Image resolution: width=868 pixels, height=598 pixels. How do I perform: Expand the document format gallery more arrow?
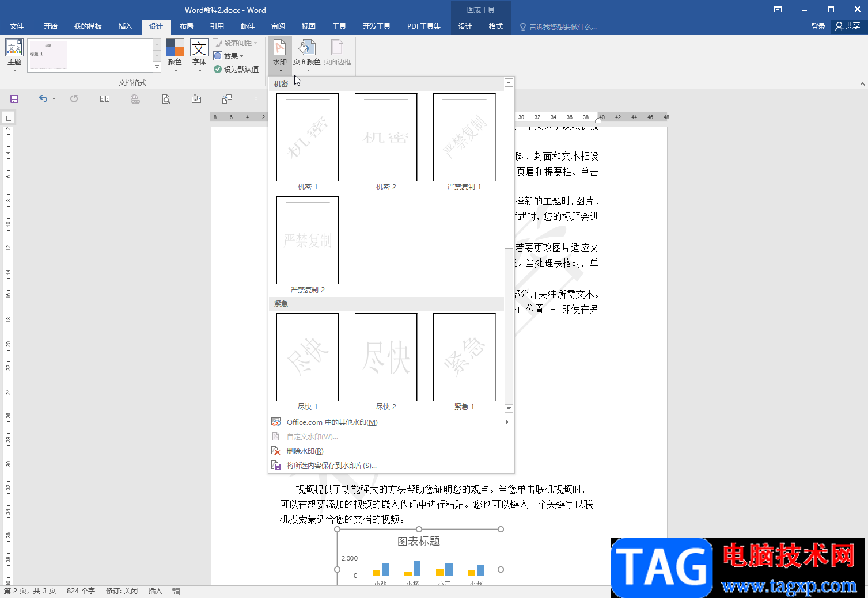pyautogui.click(x=157, y=67)
